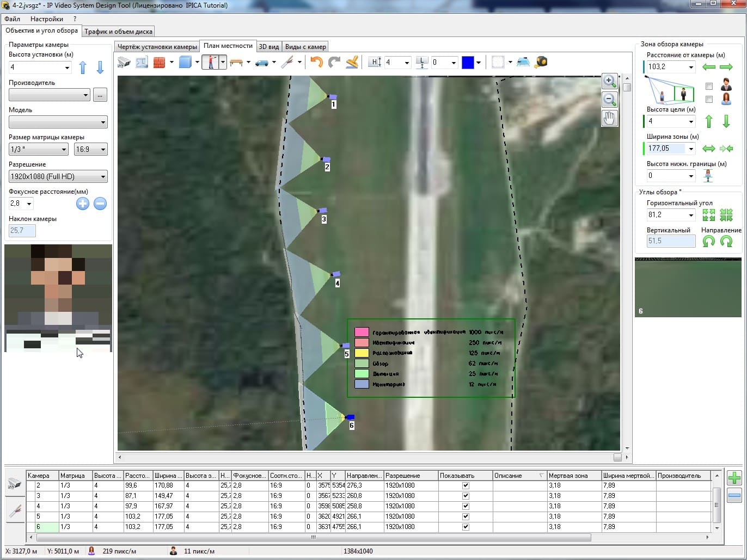Image resolution: width=747 pixels, height=560 pixels.
Task: Open Производитель dropdown
Action: [85, 95]
